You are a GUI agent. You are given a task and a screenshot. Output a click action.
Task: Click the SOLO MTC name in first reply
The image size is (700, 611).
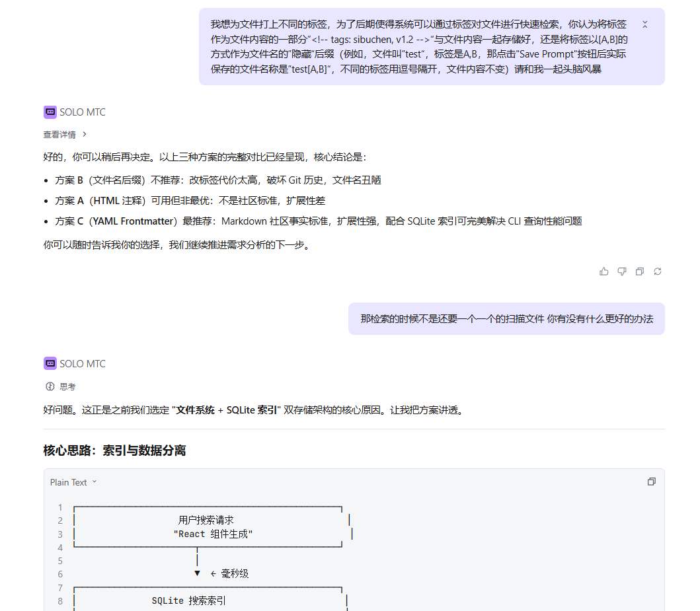83,112
